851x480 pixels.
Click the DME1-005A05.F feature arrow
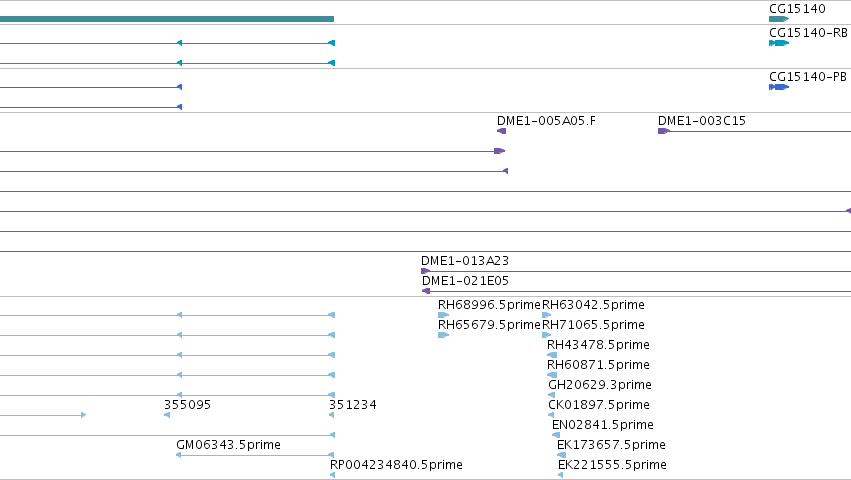coord(501,131)
